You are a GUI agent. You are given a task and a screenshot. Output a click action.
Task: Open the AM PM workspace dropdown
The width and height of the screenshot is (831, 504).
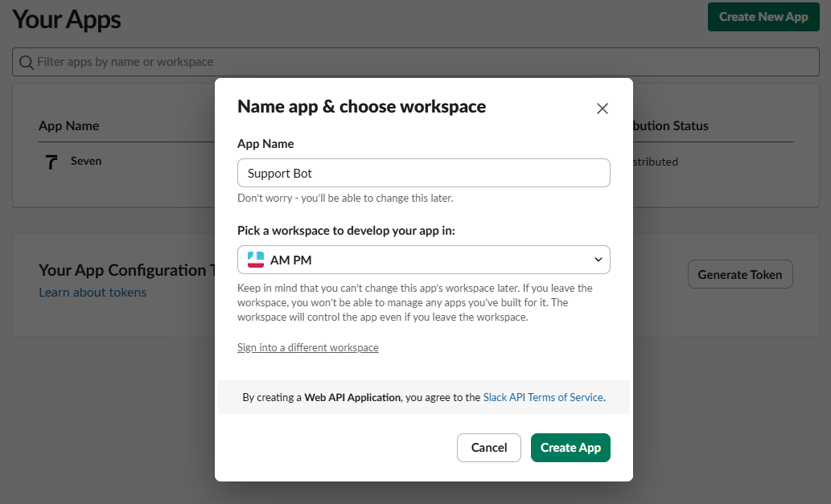423,260
